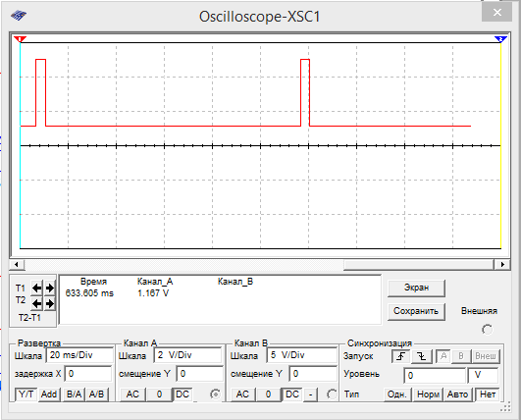Select trigger type Авто
This screenshot has width=521, height=420.
tap(457, 394)
